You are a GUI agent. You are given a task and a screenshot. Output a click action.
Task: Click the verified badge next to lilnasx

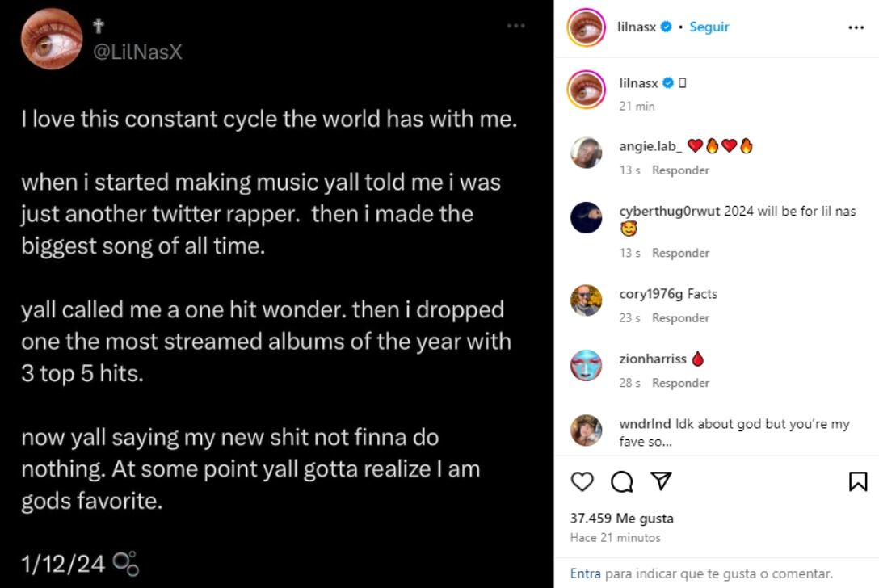(x=665, y=27)
